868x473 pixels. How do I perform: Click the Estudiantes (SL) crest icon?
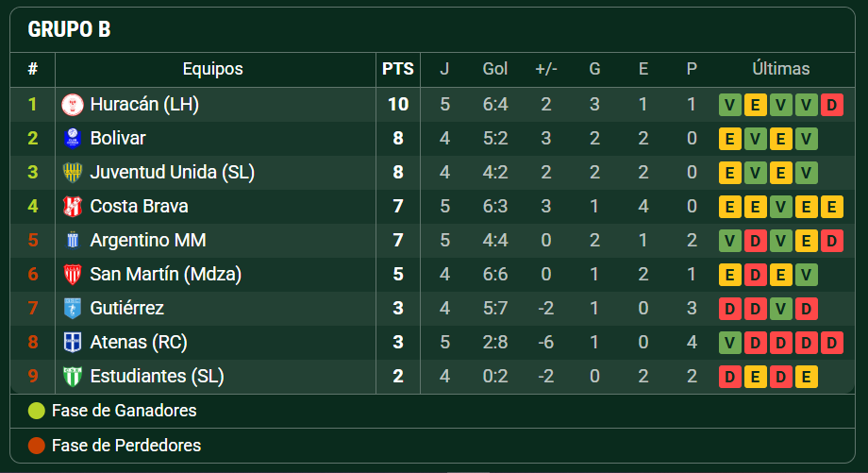[x=73, y=377]
